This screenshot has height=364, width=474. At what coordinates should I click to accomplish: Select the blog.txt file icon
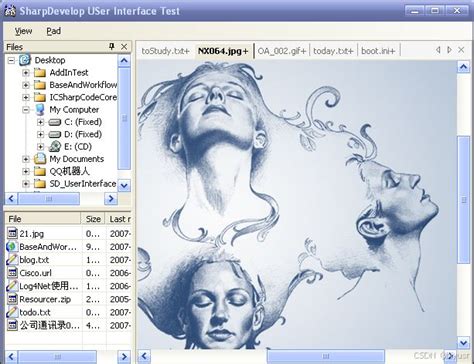(x=12, y=259)
